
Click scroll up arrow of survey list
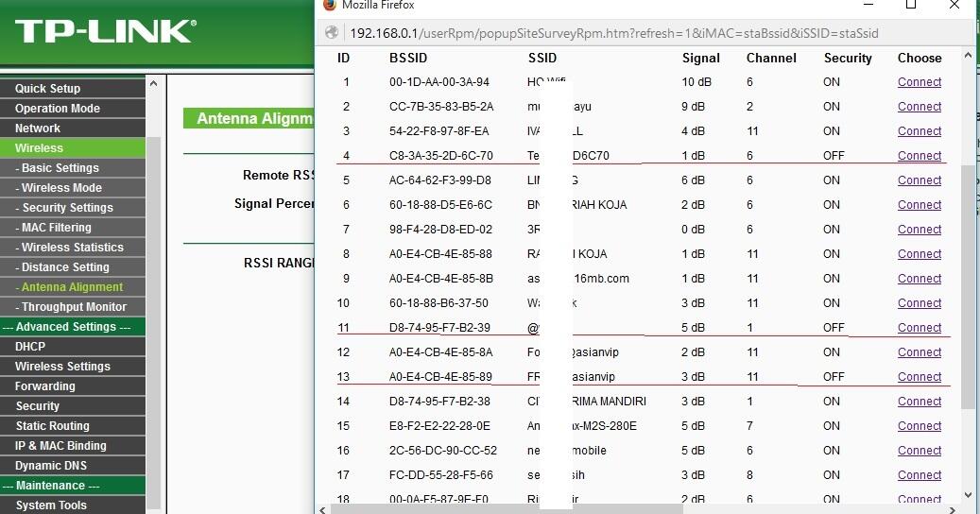tap(968, 55)
